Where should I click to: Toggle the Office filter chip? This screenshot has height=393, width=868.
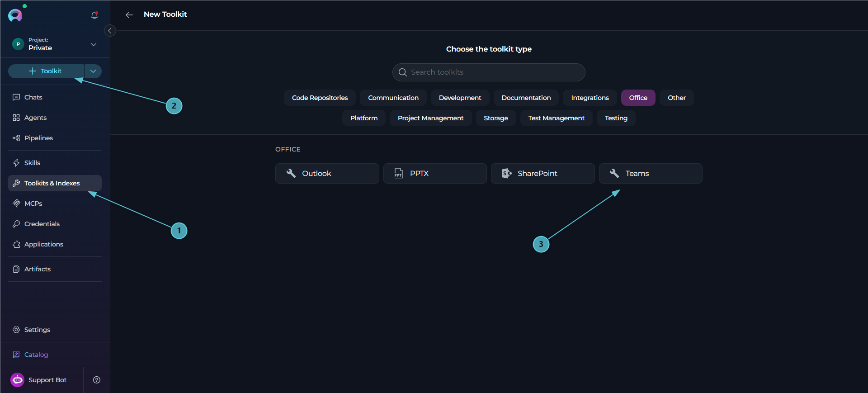tap(638, 98)
